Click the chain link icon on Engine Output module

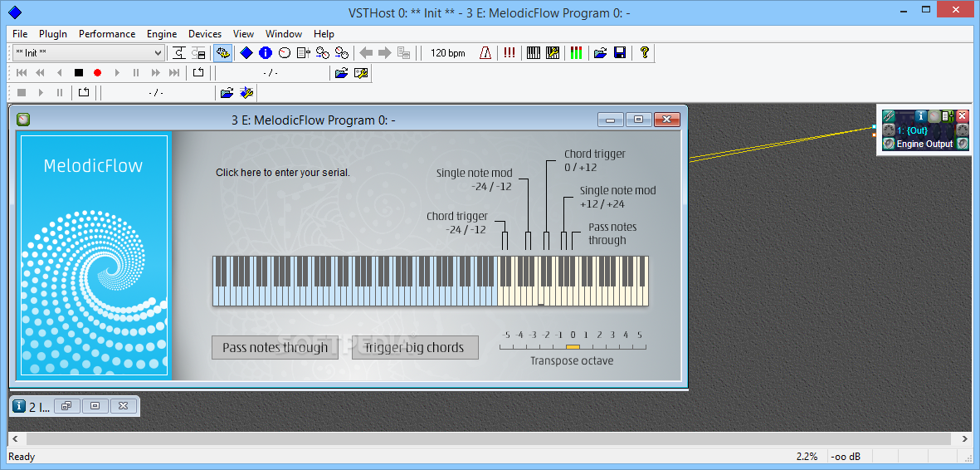click(889, 115)
